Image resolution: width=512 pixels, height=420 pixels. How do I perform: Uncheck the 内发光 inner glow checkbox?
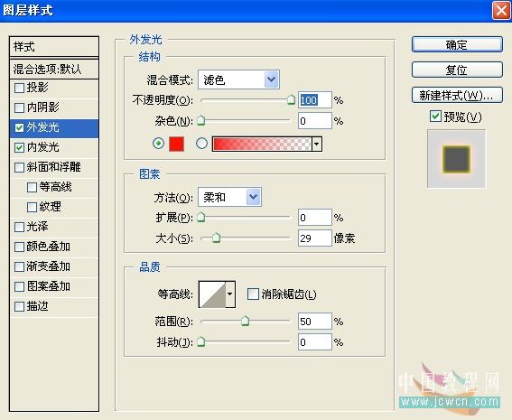coord(19,147)
